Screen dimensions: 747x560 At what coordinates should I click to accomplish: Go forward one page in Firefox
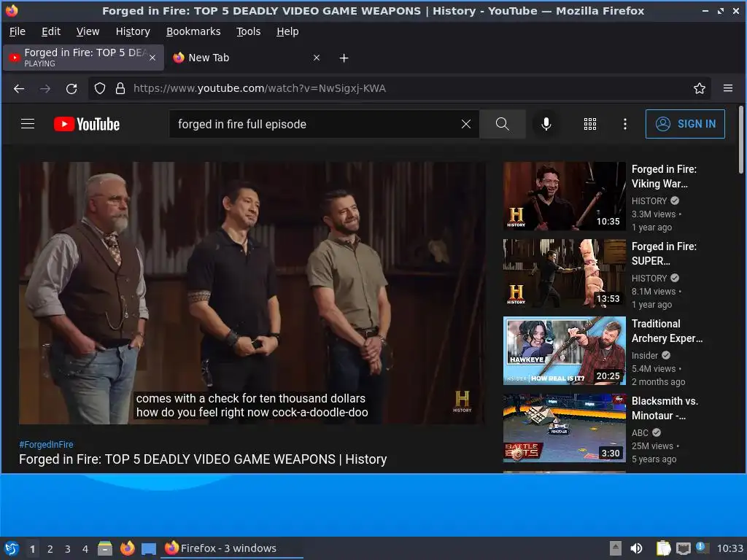[44, 88]
